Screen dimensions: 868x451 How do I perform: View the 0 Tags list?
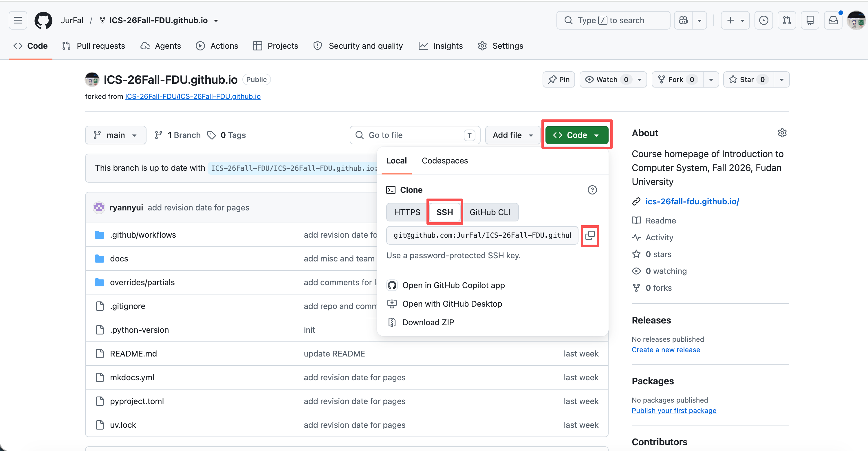click(227, 135)
